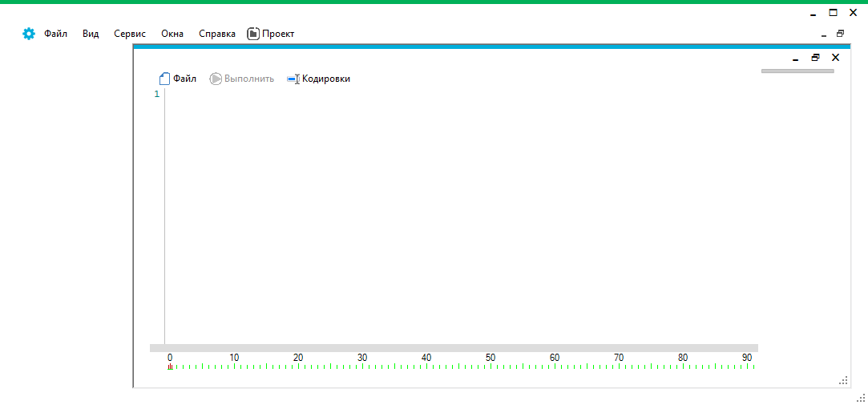Click the ruler mark labeled 50

click(x=491, y=358)
